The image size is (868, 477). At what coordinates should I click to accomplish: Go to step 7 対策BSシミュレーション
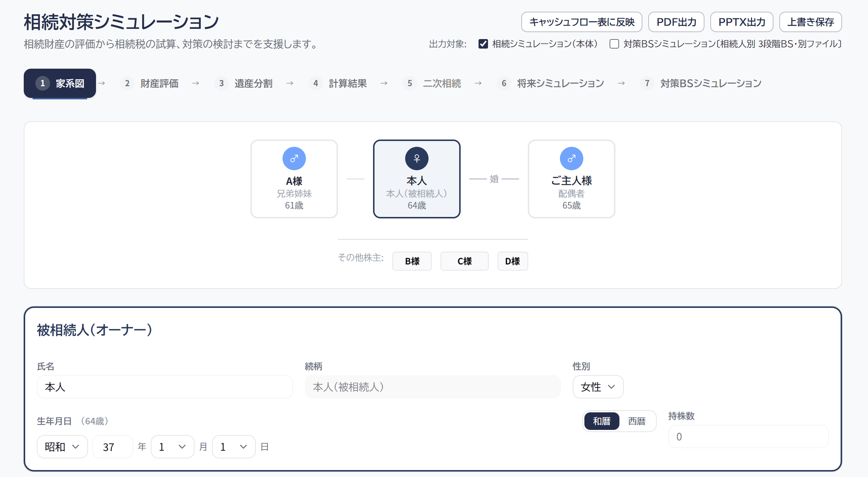coord(702,83)
